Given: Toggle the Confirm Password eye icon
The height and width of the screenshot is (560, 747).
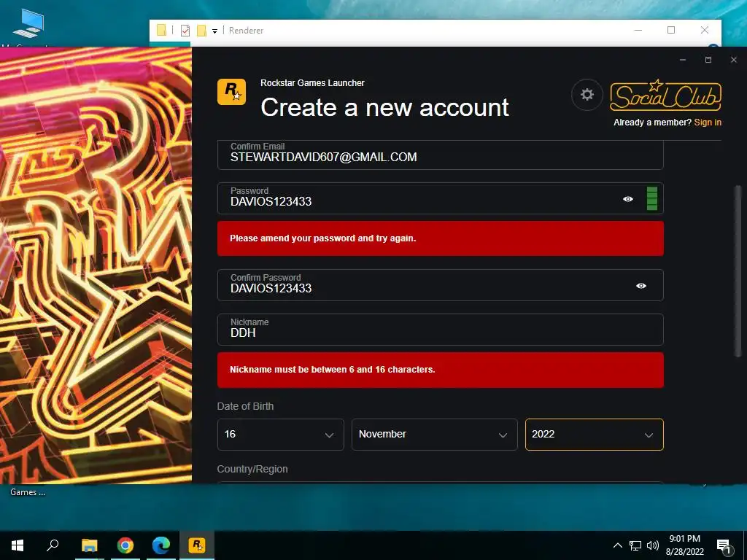Looking at the screenshot, I should click(x=641, y=286).
